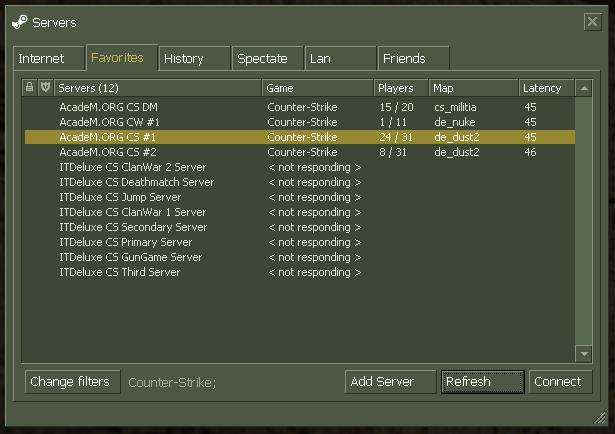
Task: Open the History tab
Action: [x=194, y=58]
